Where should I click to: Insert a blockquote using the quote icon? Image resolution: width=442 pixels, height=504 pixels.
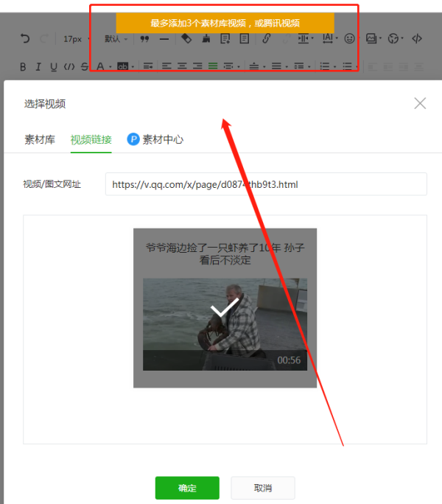(144, 39)
